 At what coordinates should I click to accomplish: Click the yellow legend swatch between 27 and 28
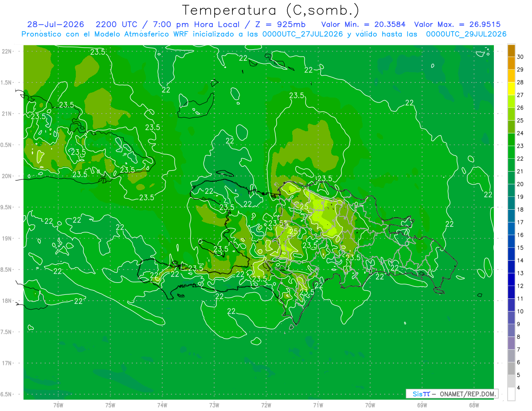click(x=511, y=89)
